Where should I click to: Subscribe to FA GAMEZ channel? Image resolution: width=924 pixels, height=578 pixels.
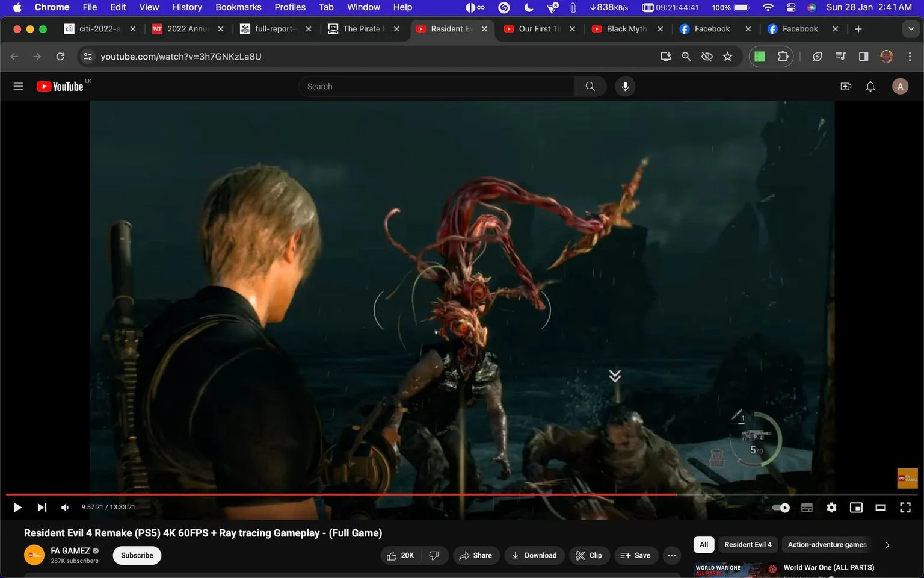click(x=137, y=555)
